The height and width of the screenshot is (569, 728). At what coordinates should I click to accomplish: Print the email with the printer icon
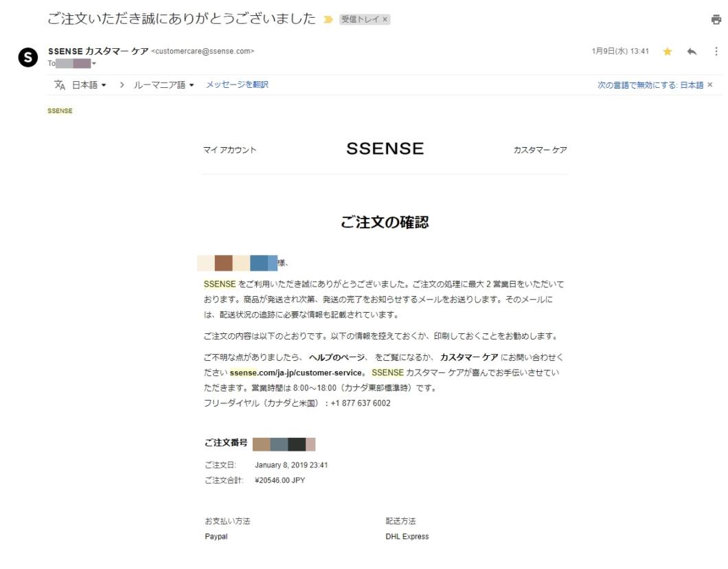(716, 19)
